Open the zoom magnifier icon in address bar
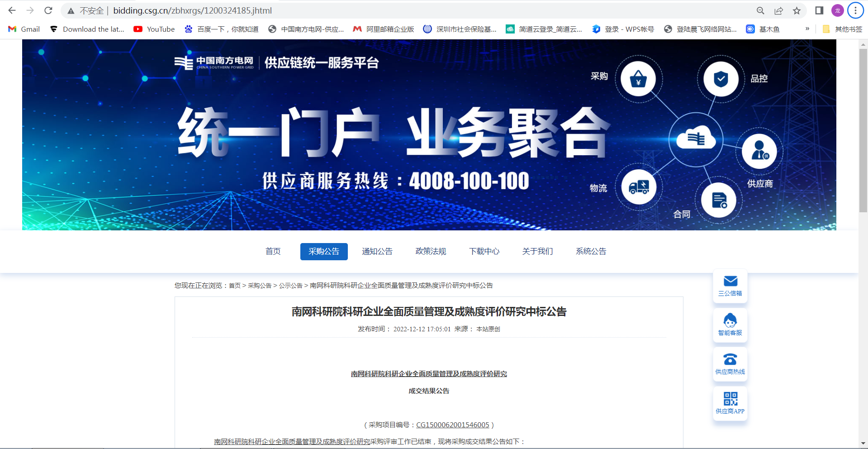Screen dimensions: 868x449 point(760,10)
